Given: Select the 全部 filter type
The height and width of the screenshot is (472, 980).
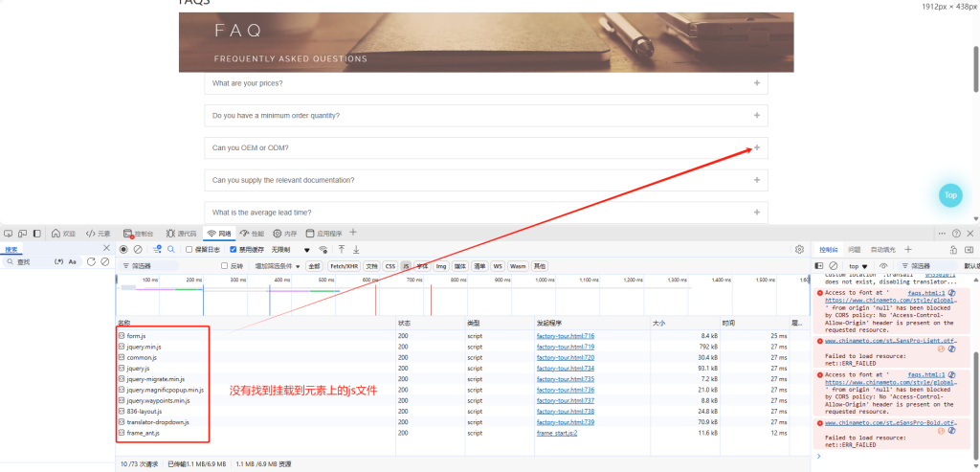Looking at the screenshot, I should point(314,266).
